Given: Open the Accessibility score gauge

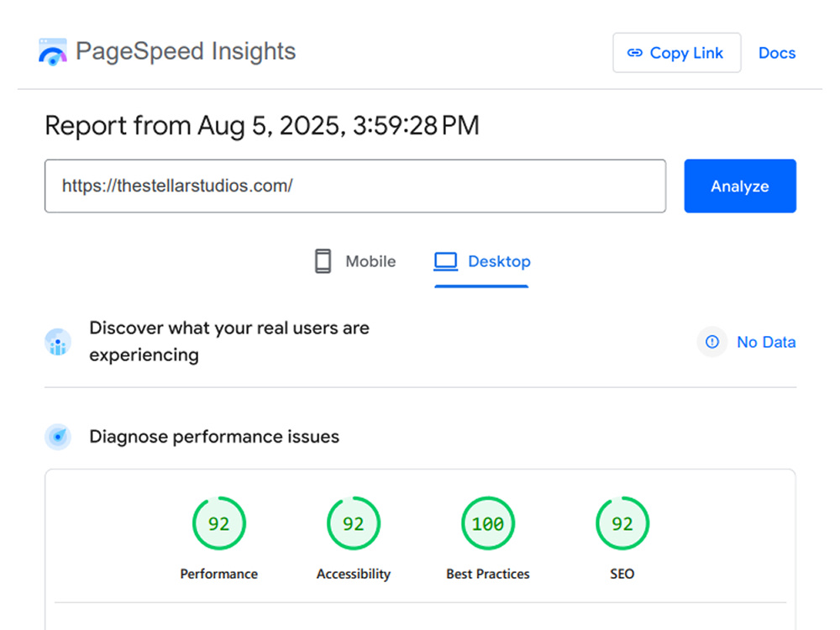Looking at the screenshot, I should (x=354, y=523).
